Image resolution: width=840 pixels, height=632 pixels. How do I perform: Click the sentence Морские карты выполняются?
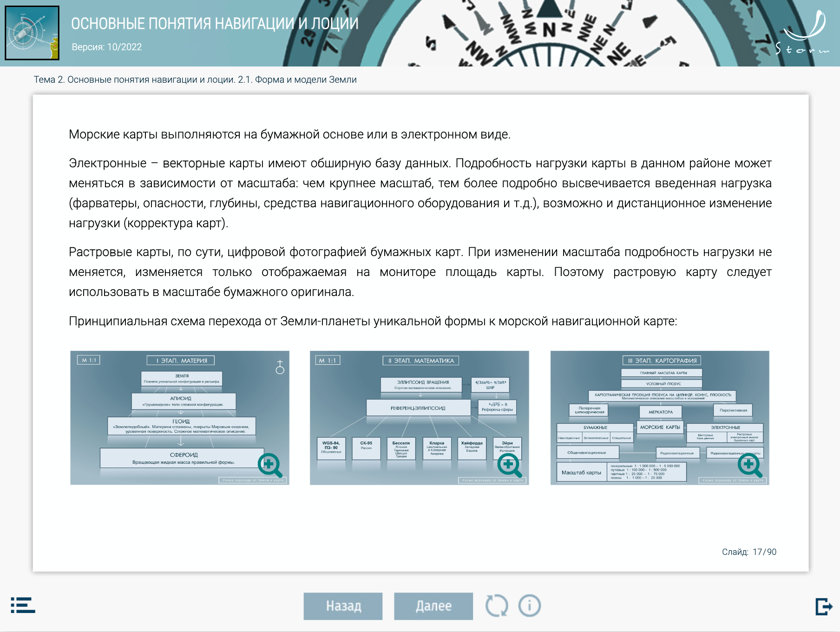[290, 134]
